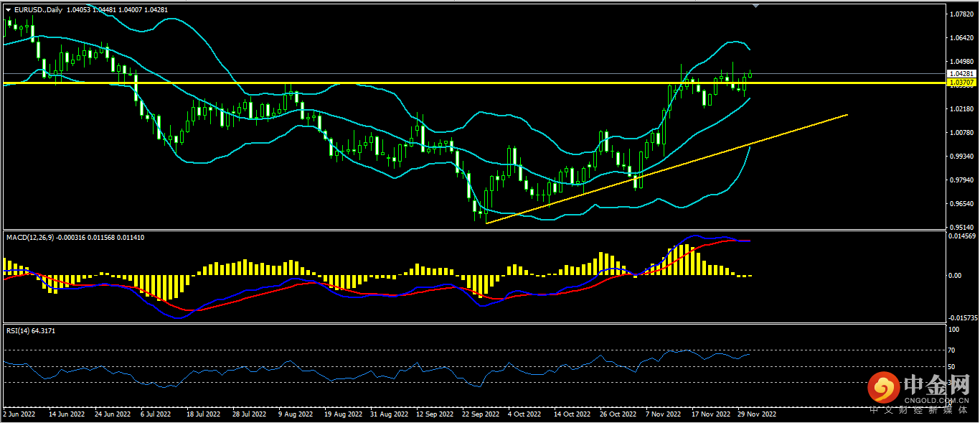Click the 2 Jun 2022 date label

[19, 414]
